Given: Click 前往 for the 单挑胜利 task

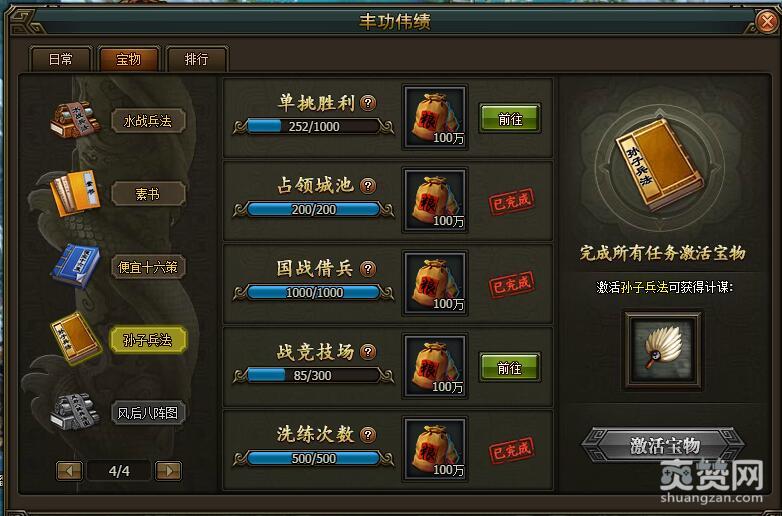Looking at the screenshot, I should click(510, 119).
